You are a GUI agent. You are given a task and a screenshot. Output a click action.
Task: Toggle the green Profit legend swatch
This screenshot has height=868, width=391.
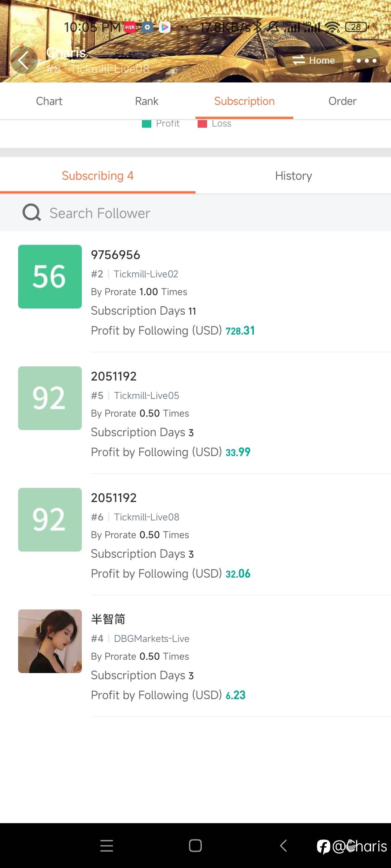point(147,124)
